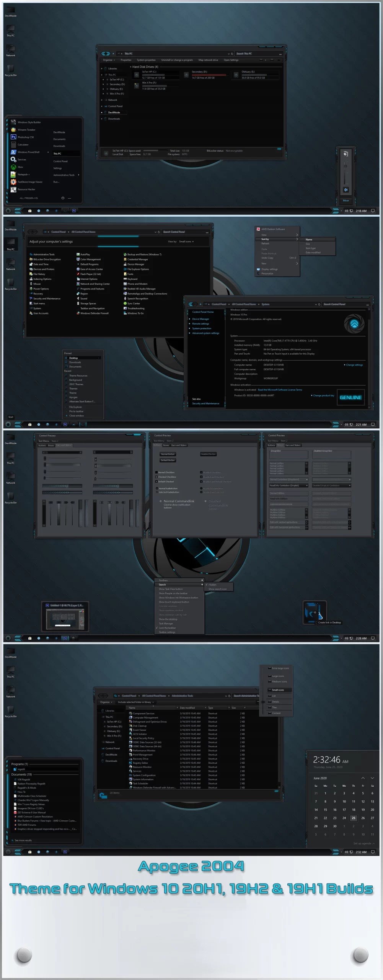Click Change product key link

point(324,395)
